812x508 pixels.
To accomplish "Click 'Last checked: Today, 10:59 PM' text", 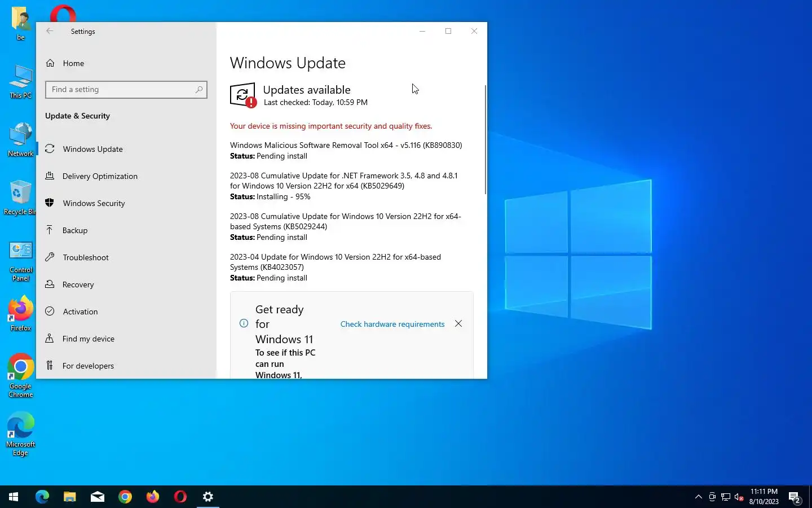I will click(316, 102).
